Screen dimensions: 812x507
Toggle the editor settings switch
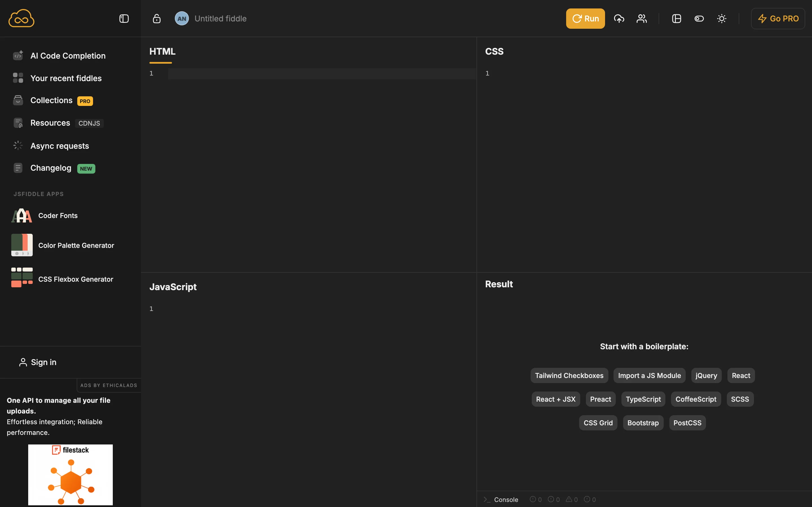(699, 18)
